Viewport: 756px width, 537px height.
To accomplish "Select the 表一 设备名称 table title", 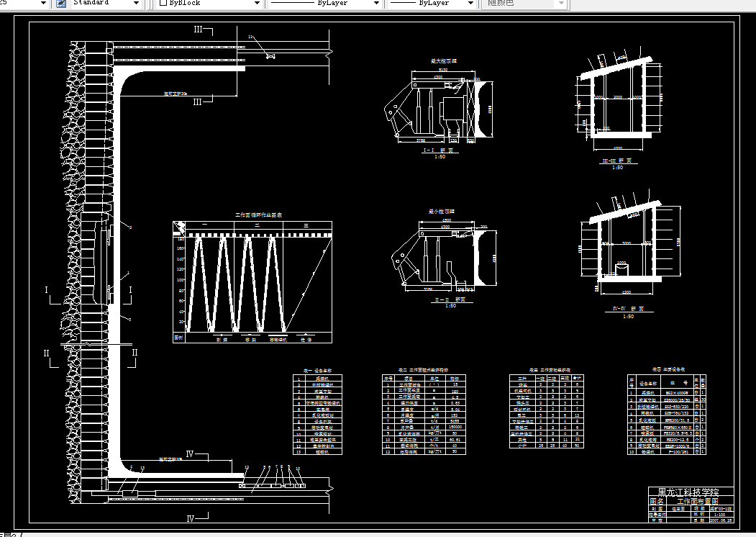I will (x=317, y=371).
